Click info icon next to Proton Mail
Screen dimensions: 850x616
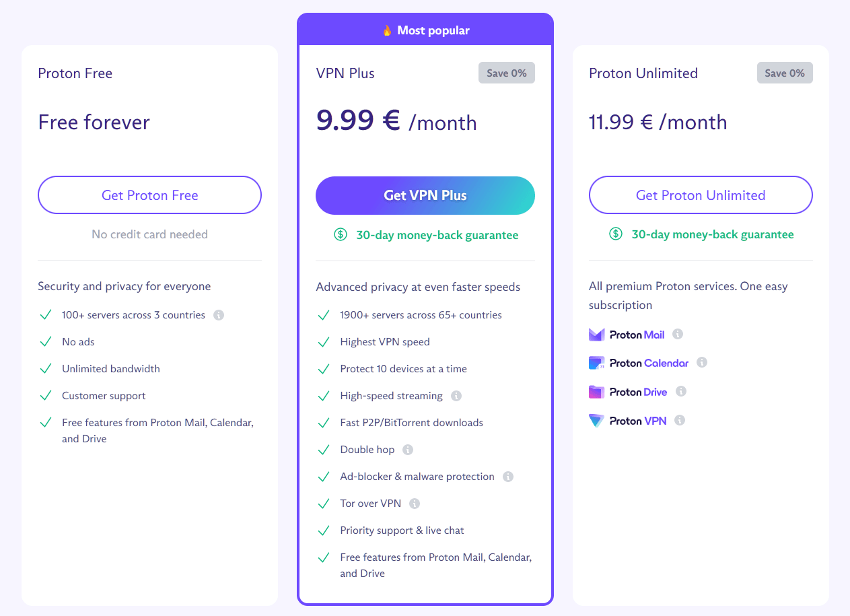pos(678,334)
